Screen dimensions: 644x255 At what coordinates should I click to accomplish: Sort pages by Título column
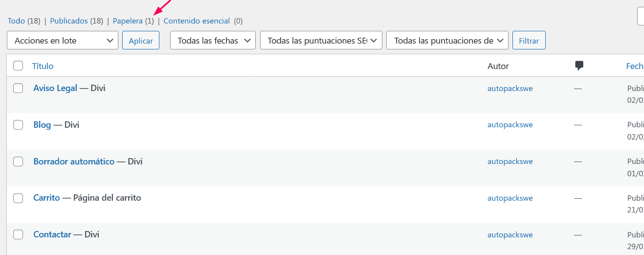point(43,66)
